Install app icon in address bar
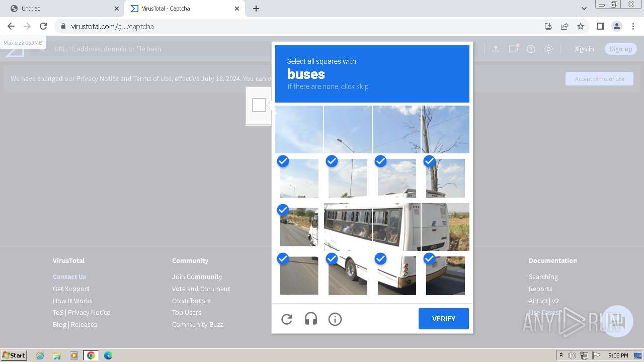The width and height of the screenshot is (644, 362). pos(548,26)
